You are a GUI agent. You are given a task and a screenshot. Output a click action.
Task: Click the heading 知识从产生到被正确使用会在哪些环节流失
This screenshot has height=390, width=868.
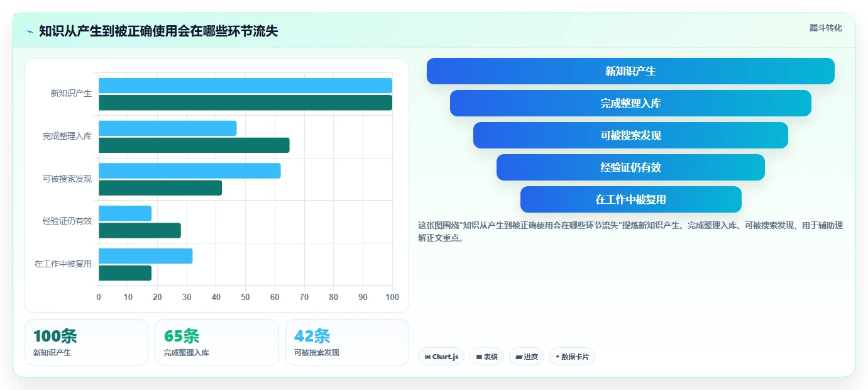[158, 31]
